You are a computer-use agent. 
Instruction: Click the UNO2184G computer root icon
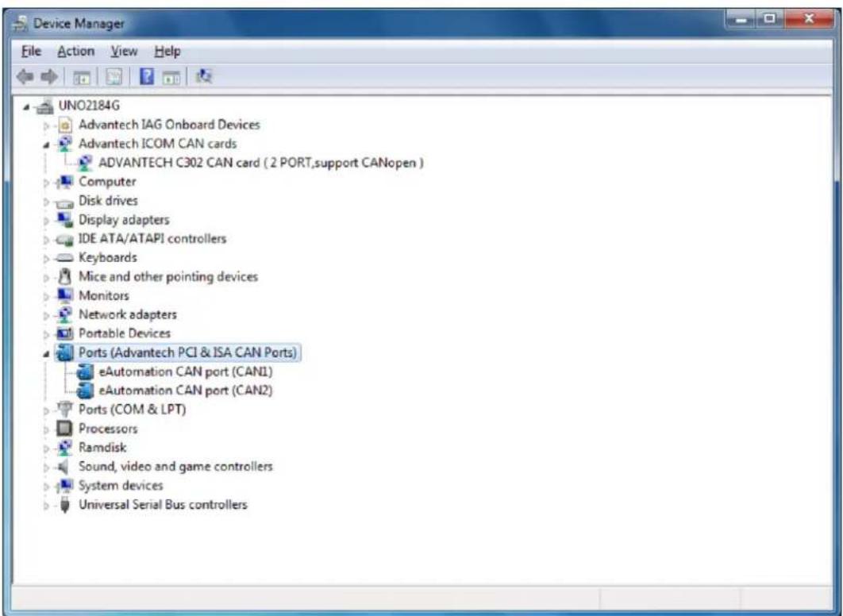[x=44, y=106]
